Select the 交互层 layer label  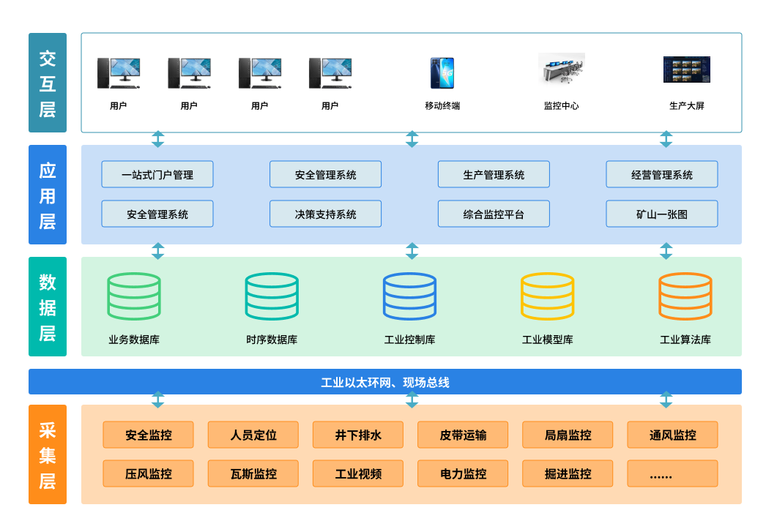coord(48,83)
